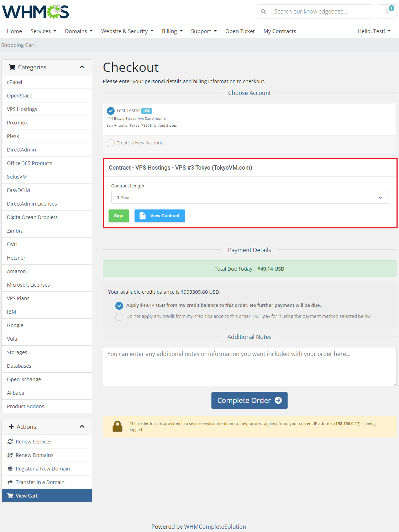The width and height of the screenshot is (399, 532).
Task: Click Open Ticket in navigation bar
Action: pos(240,31)
